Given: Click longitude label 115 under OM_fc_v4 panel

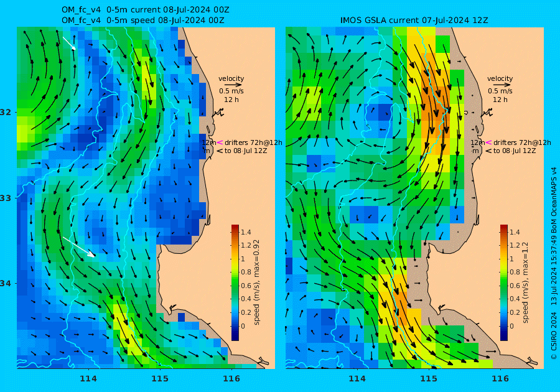Looking at the screenshot, I should (x=160, y=379).
